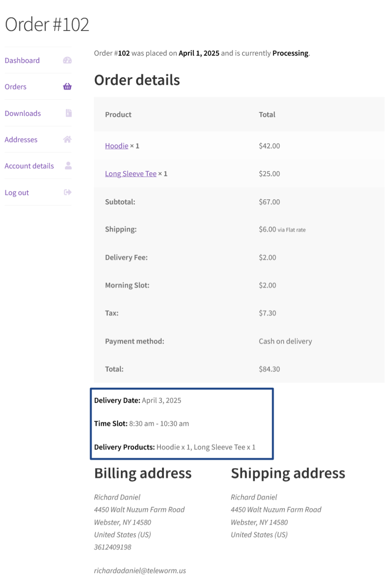Click the billing email richardadaniel@teleworm.us
Screen dimensions: 390x588
point(140,570)
